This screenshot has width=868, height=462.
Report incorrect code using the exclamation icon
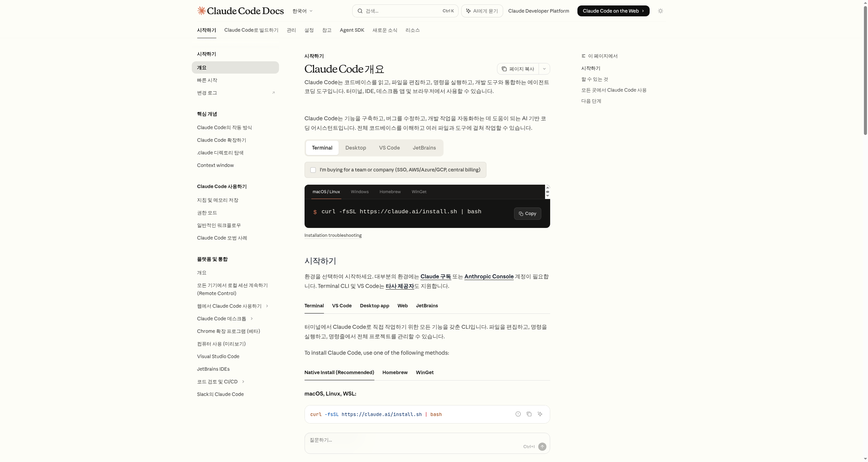[518, 414]
